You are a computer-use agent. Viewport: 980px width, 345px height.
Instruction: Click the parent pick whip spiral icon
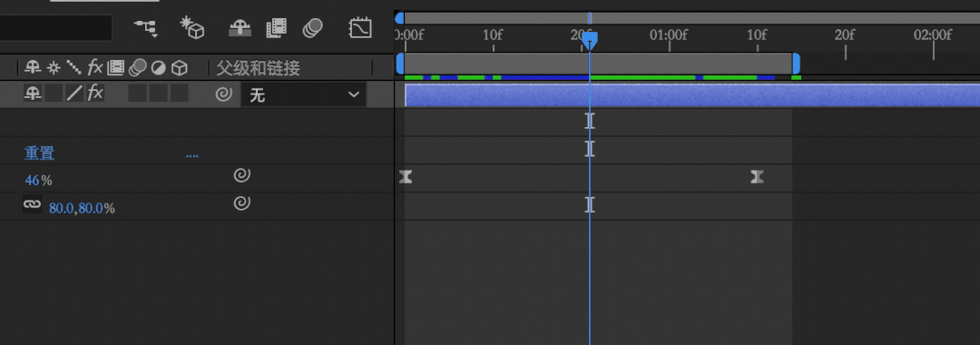pyautogui.click(x=224, y=94)
